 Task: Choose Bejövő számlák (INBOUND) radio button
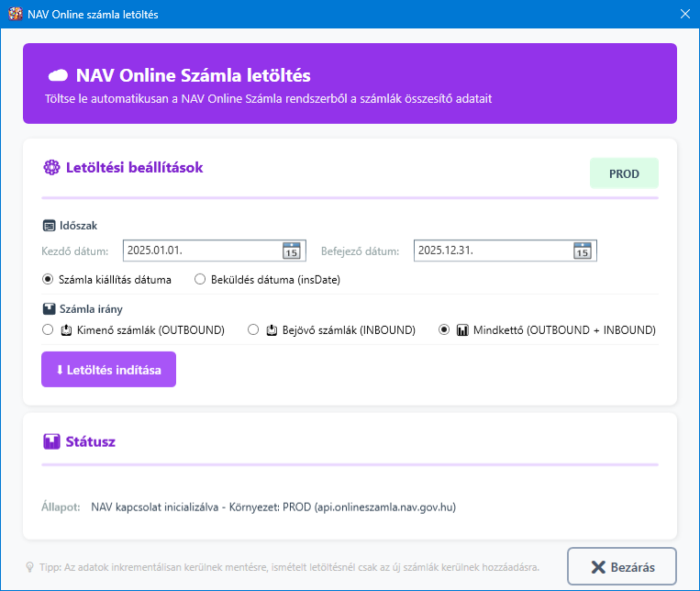(253, 329)
